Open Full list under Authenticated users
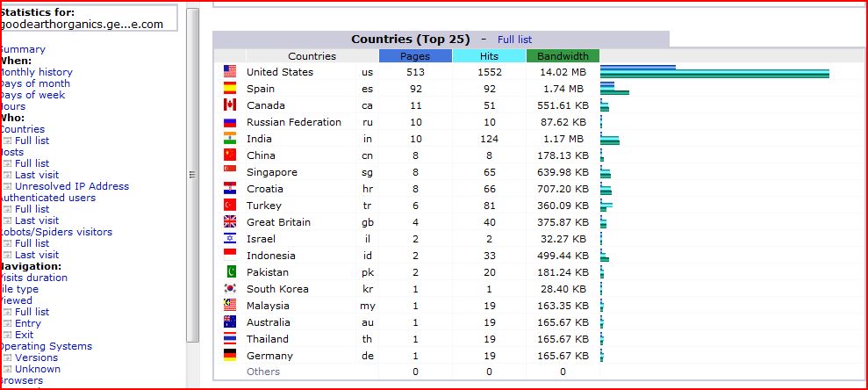Image resolution: width=868 pixels, height=390 pixels. [x=32, y=209]
